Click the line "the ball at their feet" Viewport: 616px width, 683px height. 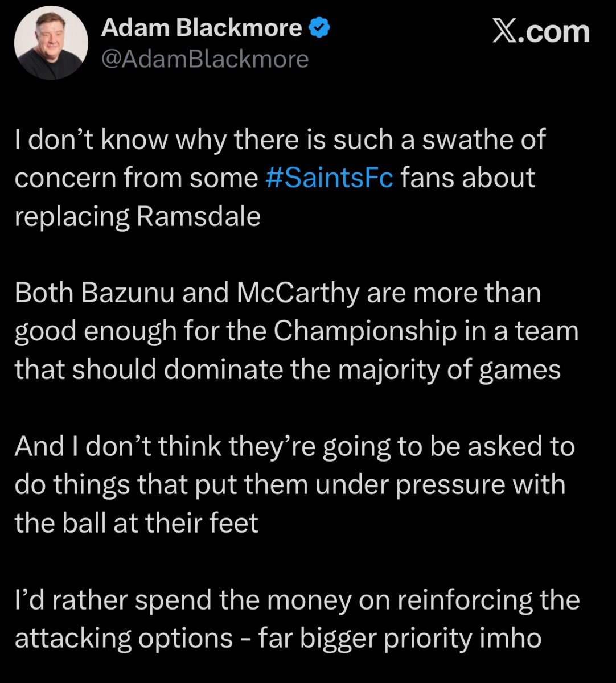pyautogui.click(x=137, y=522)
